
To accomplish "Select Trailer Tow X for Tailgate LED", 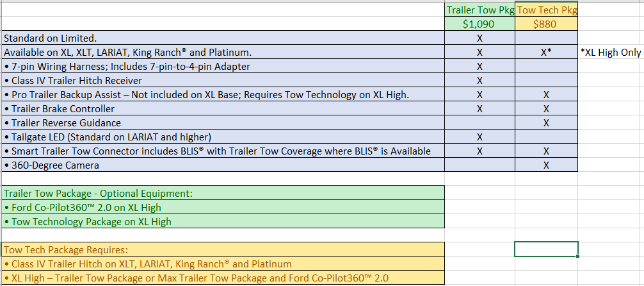I will coord(479,137).
